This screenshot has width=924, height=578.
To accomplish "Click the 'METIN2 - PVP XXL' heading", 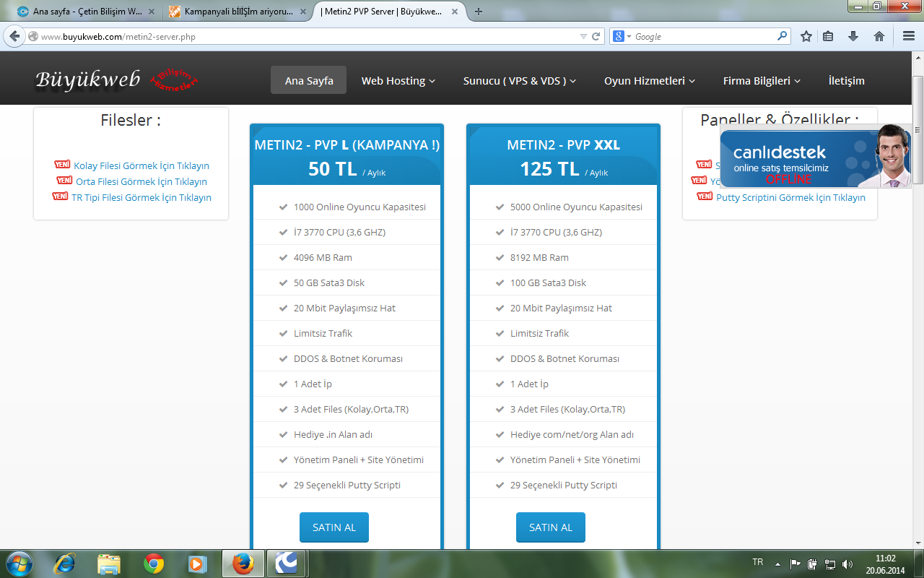I will tap(563, 145).
